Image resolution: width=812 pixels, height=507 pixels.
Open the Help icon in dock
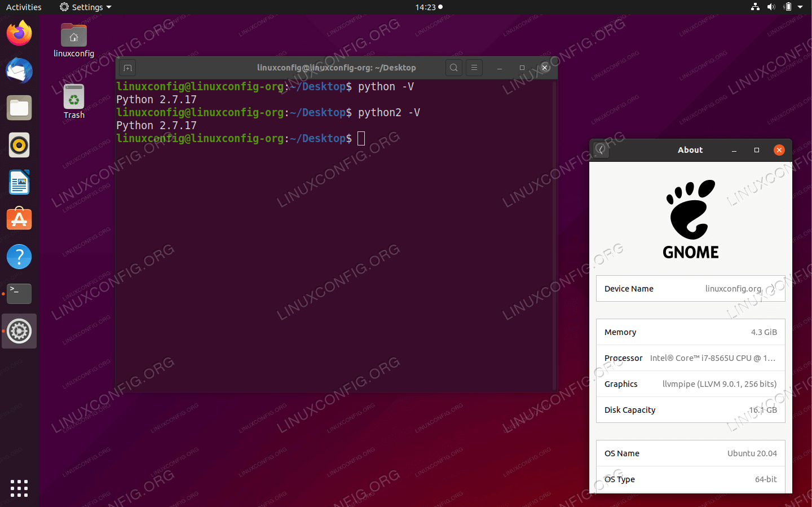click(19, 257)
